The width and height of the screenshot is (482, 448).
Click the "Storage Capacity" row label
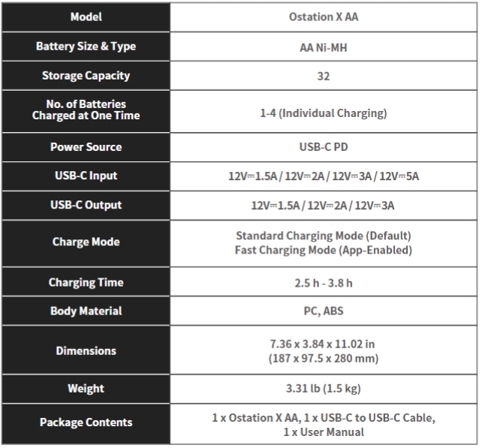pyautogui.click(x=86, y=76)
